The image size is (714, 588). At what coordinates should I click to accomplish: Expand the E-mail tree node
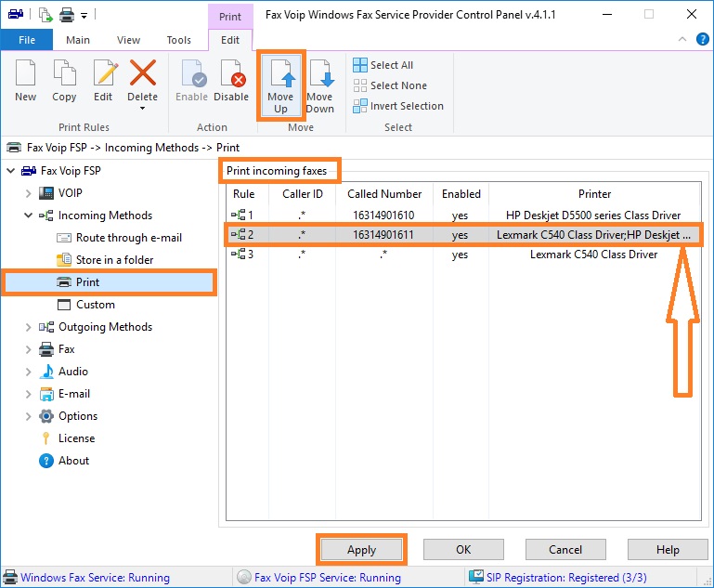pyautogui.click(x=28, y=394)
